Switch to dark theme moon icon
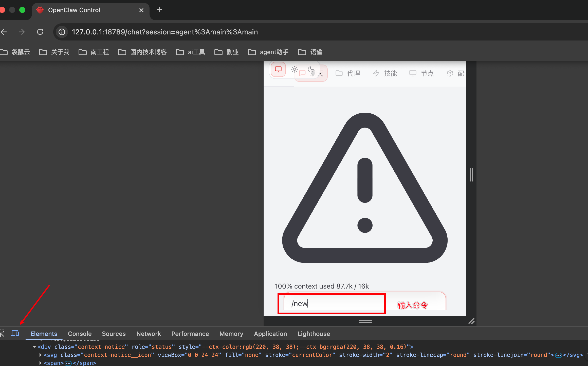The image size is (588, 366). point(311,69)
